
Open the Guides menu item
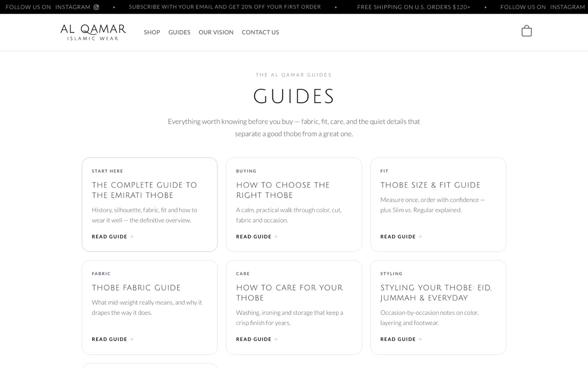pyautogui.click(x=179, y=32)
